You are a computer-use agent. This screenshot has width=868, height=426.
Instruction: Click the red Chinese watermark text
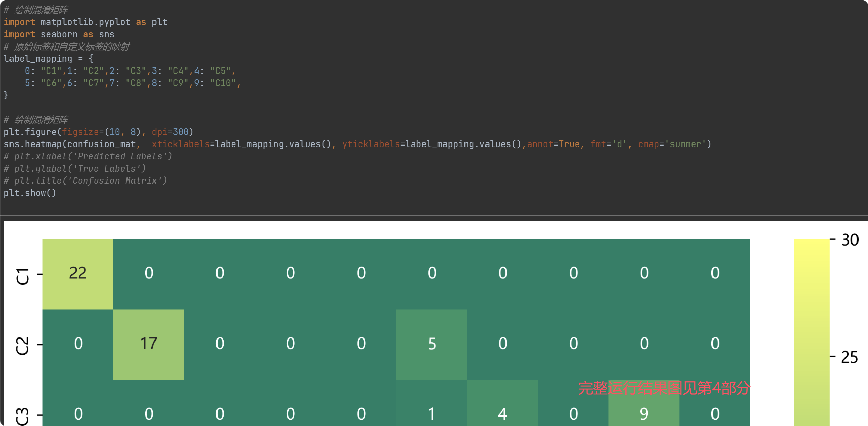click(x=663, y=388)
